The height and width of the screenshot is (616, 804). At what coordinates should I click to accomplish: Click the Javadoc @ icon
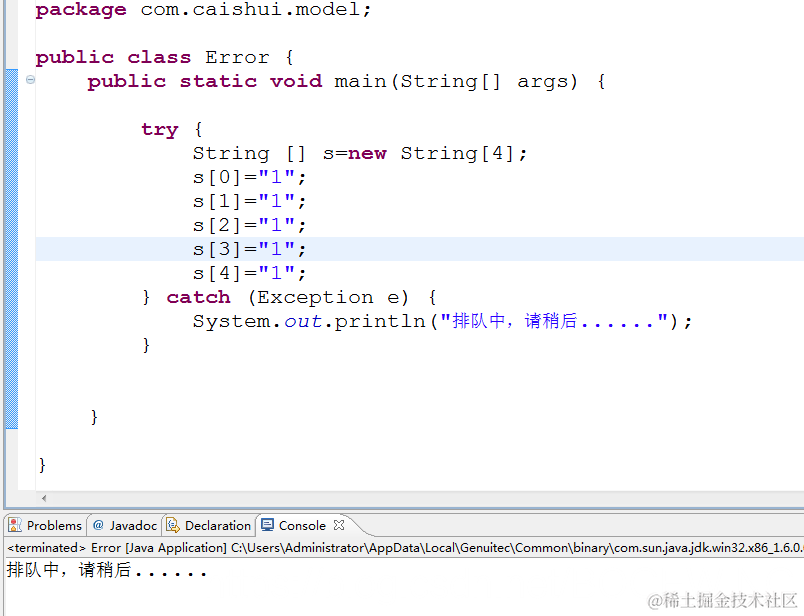[98, 525]
